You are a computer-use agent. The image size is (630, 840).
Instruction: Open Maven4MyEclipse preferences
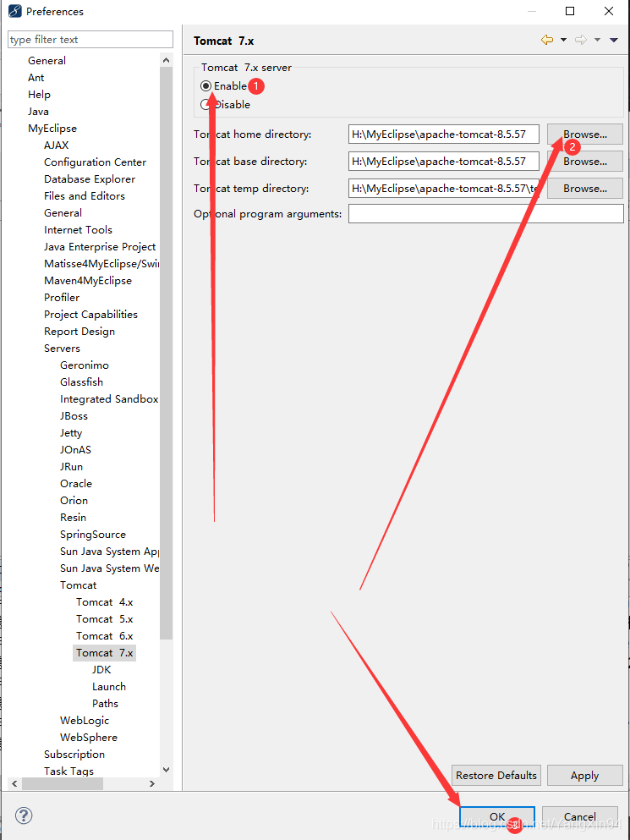pos(88,281)
